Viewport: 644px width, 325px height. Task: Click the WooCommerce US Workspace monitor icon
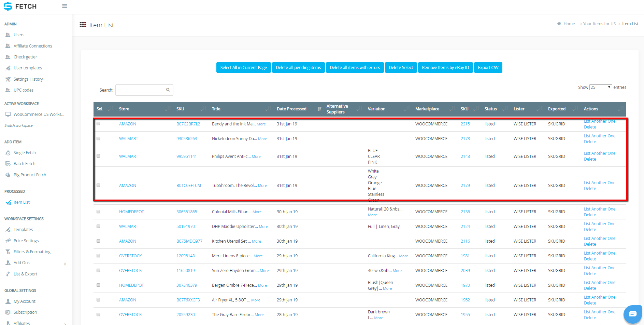(x=8, y=114)
